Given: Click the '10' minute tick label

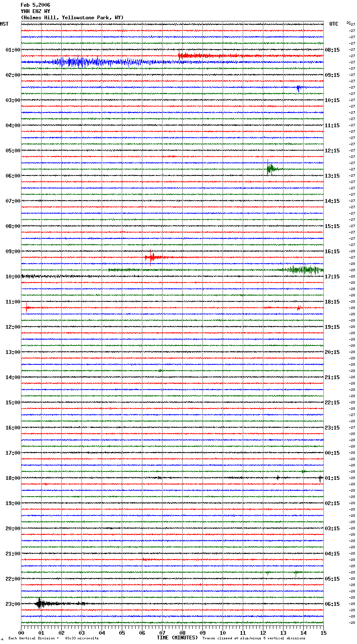Looking at the screenshot, I should tap(223, 633).
